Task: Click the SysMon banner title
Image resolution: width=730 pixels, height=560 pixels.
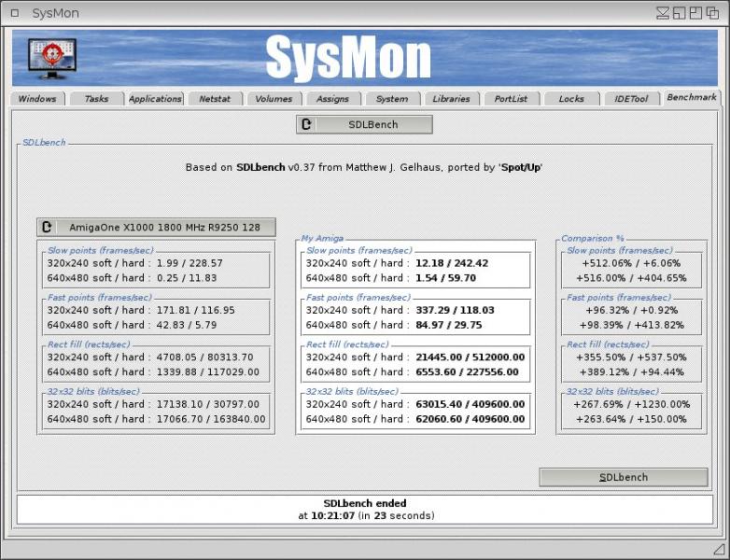Action: point(348,57)
